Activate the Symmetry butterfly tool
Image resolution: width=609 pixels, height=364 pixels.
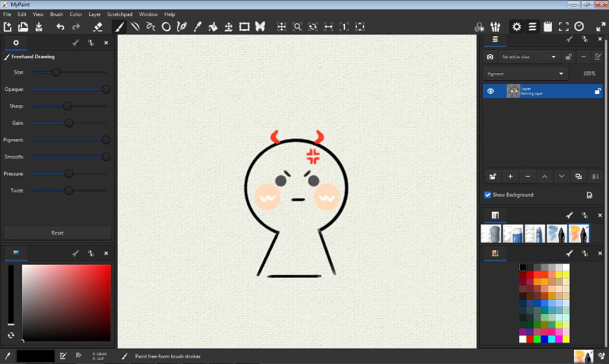pos(260,27)
